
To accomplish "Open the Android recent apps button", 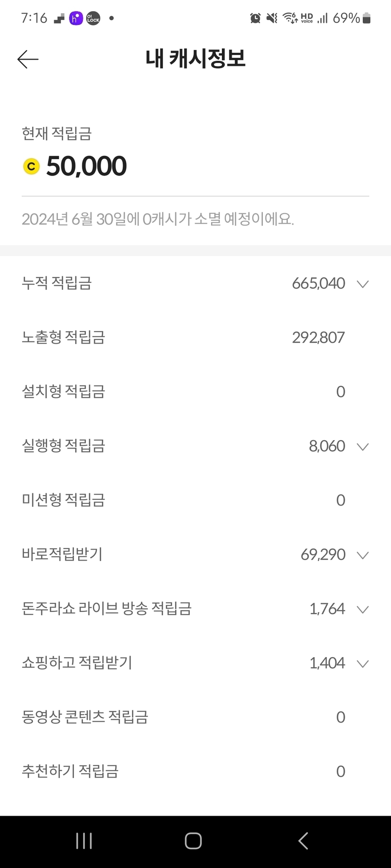I will coord(84,841).
